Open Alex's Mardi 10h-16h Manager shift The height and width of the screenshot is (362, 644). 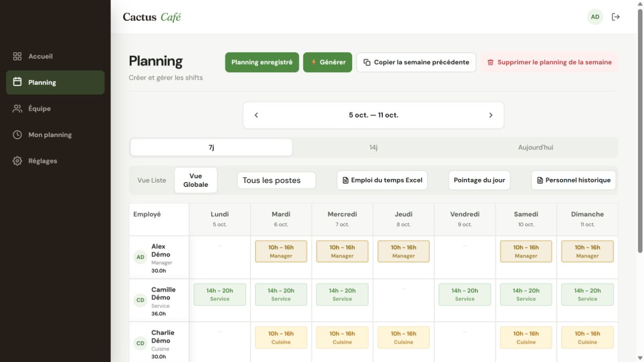281,252
